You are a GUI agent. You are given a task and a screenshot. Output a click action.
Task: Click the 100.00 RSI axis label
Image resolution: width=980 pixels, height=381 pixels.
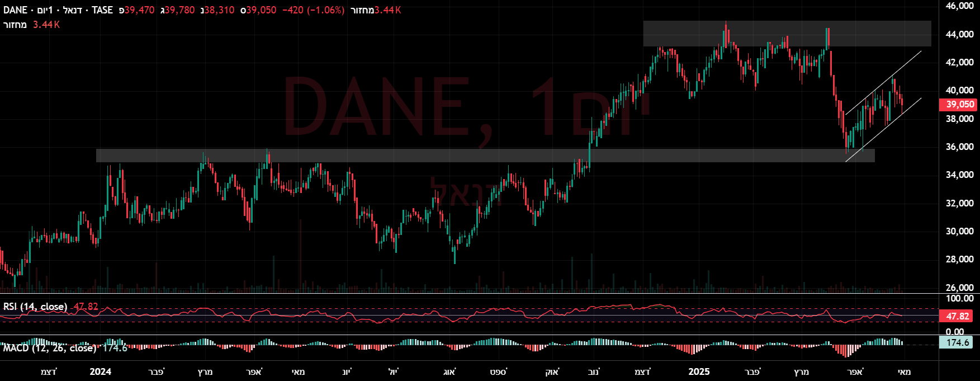(x=960, y=299)
